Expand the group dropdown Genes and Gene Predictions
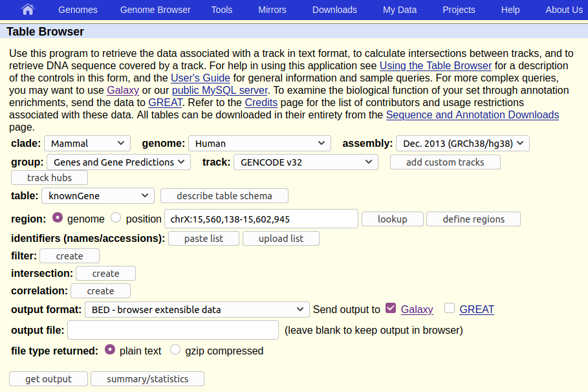588x392 pixels. pyautogui.click(x=118, y=162)
